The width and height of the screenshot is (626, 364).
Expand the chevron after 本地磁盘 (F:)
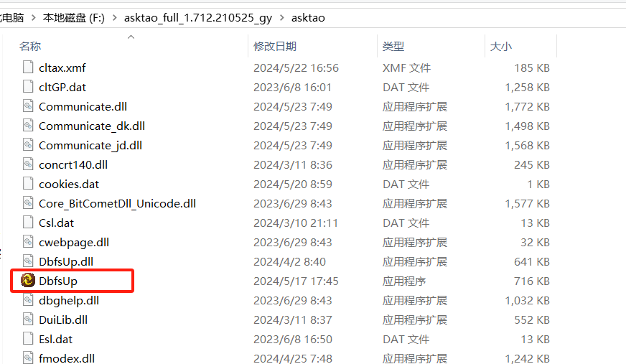point(115,18)
